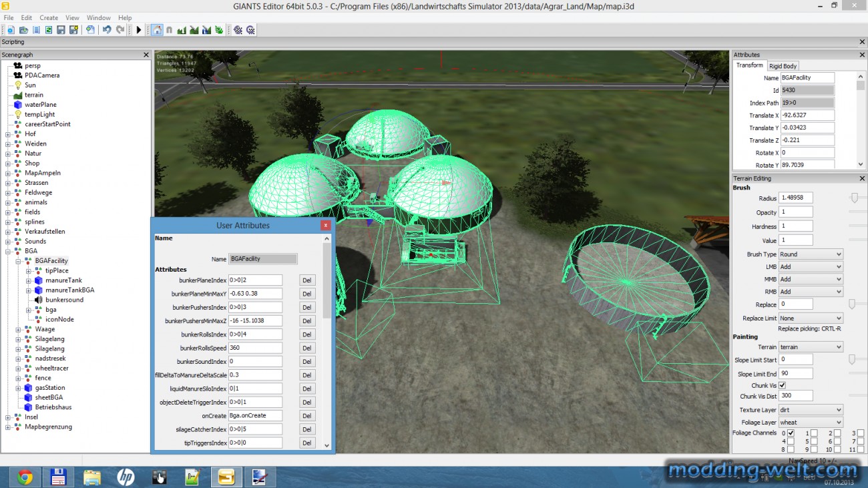The width and height of the screenshot is (868, 488).
Task: Click the Save floppy disk toolbar icon
Action: coord(61,30)
